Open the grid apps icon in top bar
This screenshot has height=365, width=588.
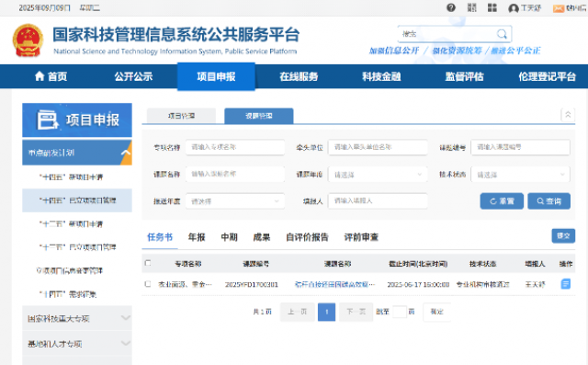(x=492, y=7)
